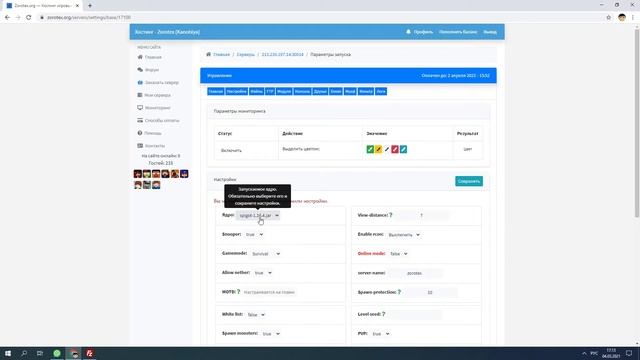
Task: Select the teal highlight color swatch
Action: (403, 149)
